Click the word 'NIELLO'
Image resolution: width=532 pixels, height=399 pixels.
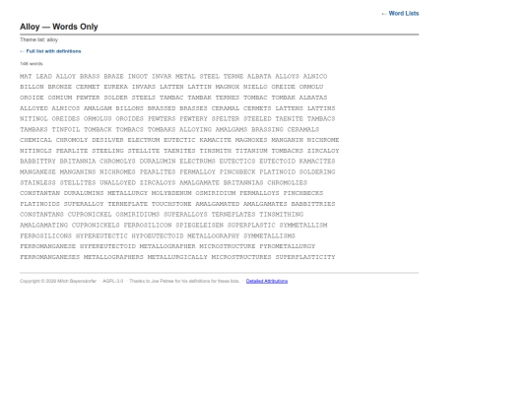pyautogui.click(x=255, y=87)
